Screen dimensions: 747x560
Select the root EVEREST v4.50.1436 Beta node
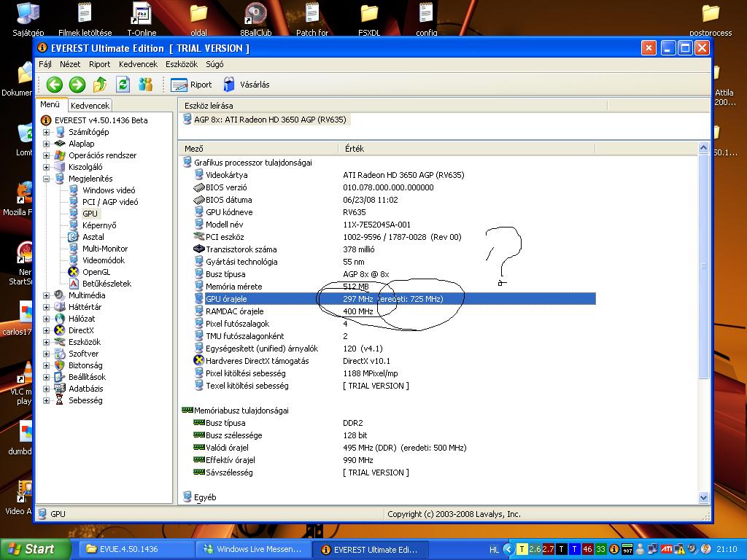(101, 120)
